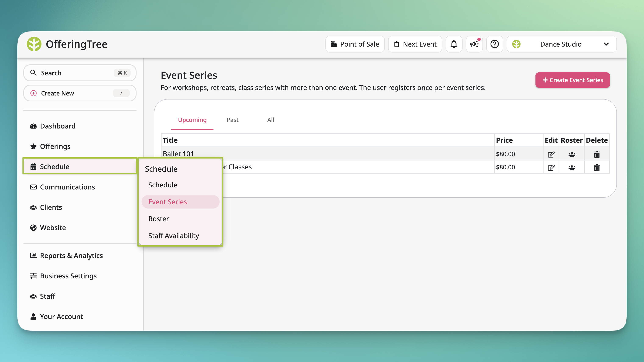Delete the Ballet 101 event series
This screenshot has width=644, height=362.
click(x=597, y=155)
